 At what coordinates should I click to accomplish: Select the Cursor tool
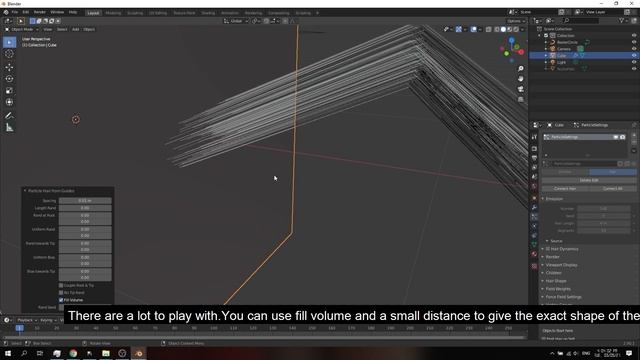click(x=9, y=54)
